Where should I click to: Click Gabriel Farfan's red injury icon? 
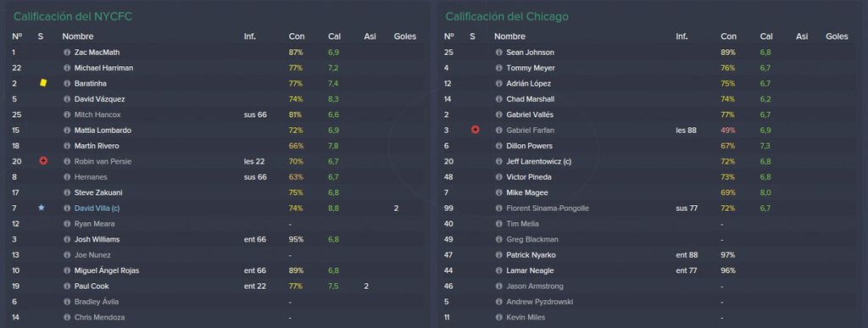pos(475,130)
